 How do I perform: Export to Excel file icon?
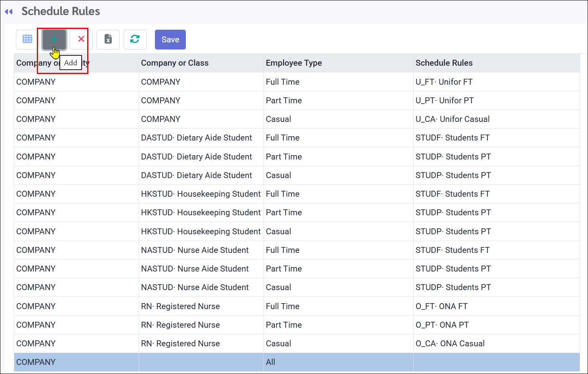tap(108, 40)
